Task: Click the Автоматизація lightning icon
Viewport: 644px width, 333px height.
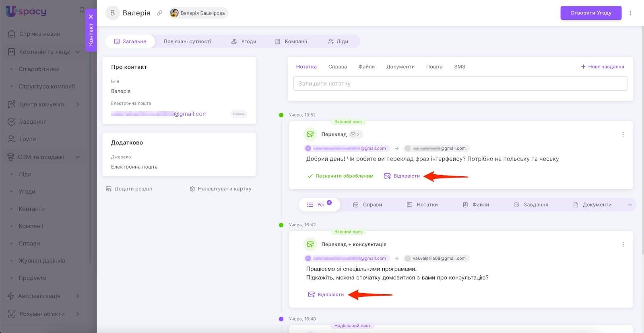Action: point(11,296)
